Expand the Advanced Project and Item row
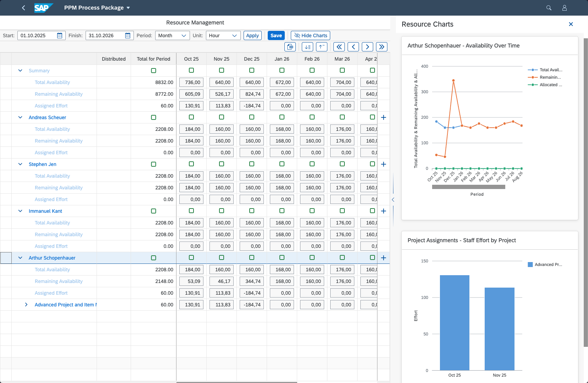The height and width of the screenshot is (383, 588). click(x=26, y=305)
